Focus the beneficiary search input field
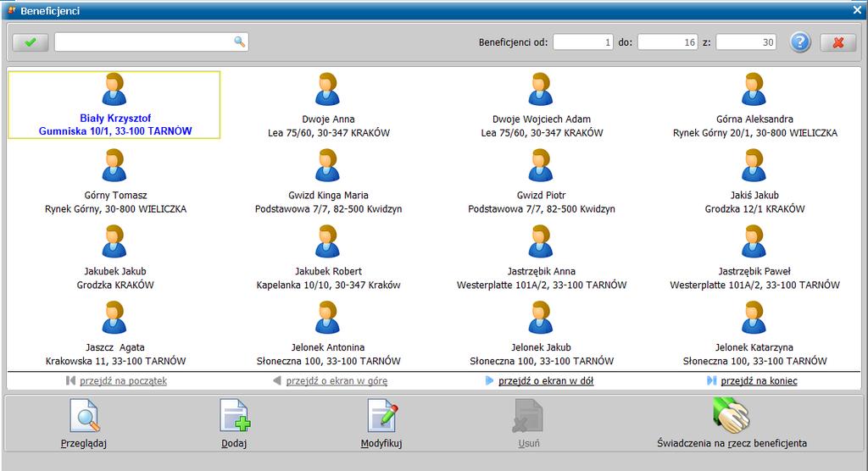Viewport: 868px width, 471px height. click(151, 42)
